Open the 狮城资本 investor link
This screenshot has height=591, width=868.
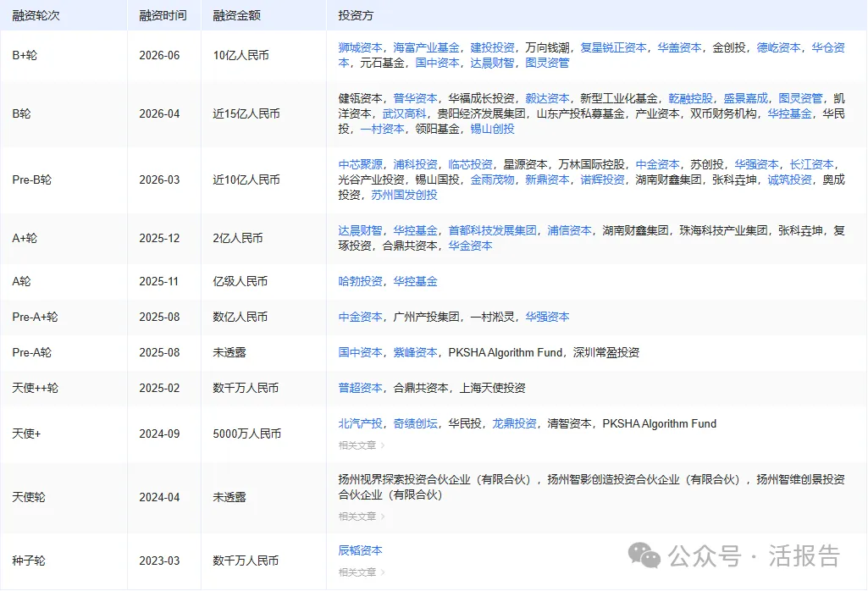click(x=361, y=47)
